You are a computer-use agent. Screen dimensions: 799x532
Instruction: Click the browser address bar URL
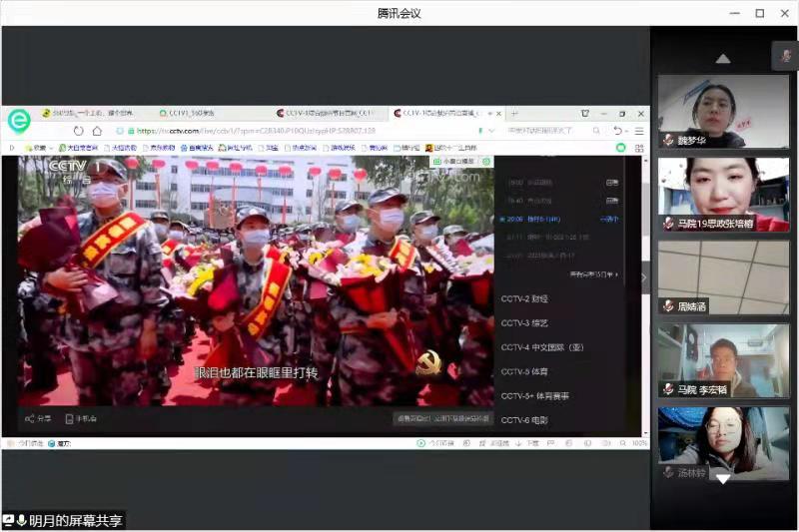tap(260, 131)
